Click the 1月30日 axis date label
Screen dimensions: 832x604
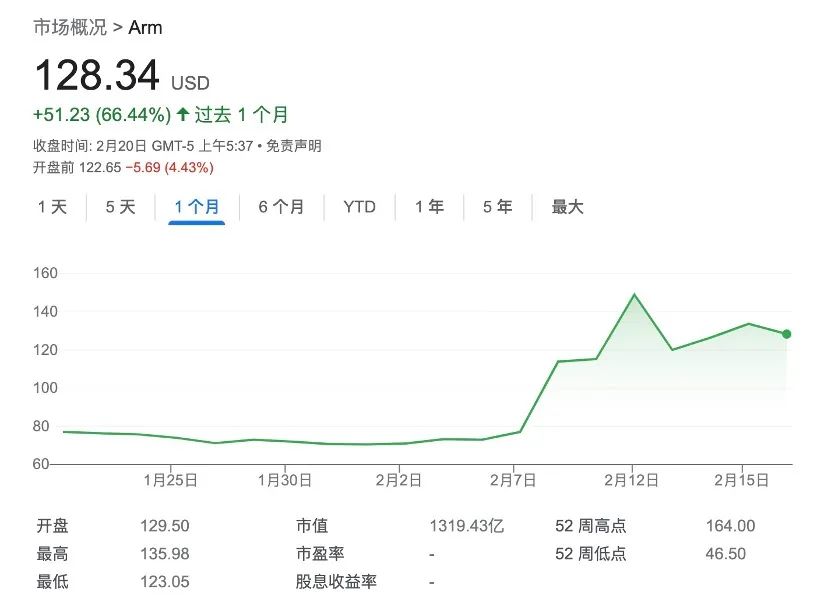pos(285,480)
